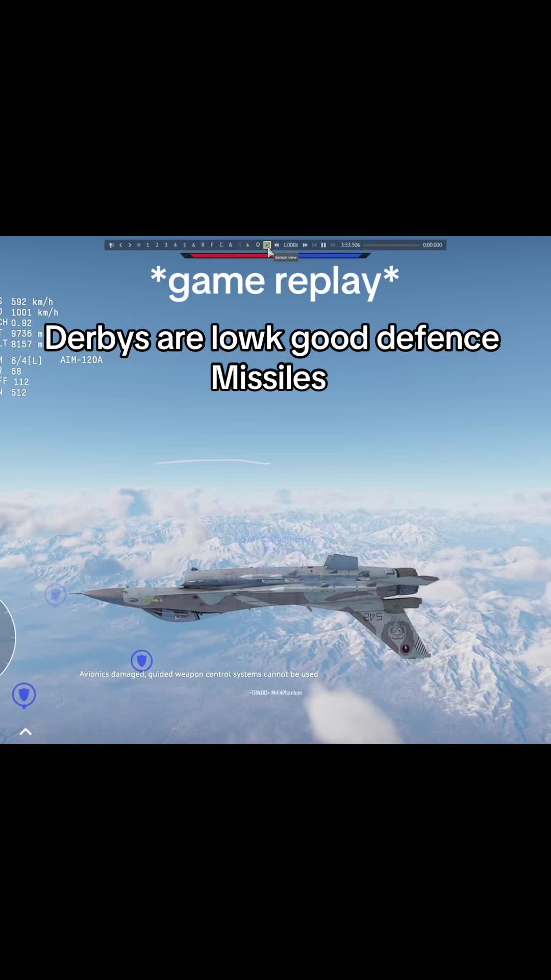Viewport: 551px width, 980px height.
Task: Click the 1001 km/h speed readout
Action: [x=35, y=312]
